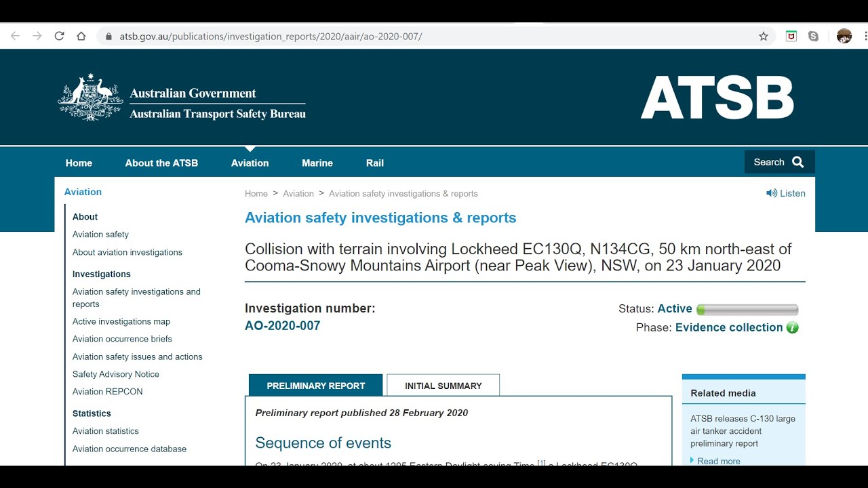Open the red shield extension icon
Image resolution: width=868 pixels, height=488 pixels.
(791, 37)
